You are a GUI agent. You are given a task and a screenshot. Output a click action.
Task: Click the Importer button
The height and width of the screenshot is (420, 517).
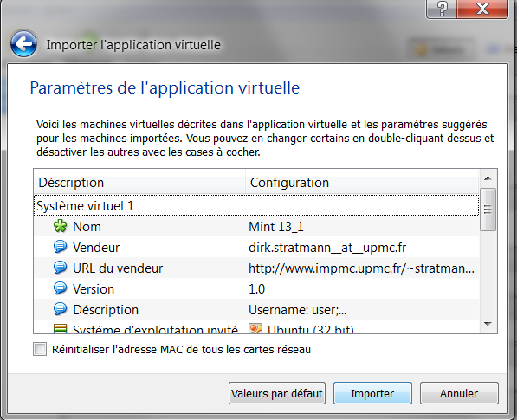[x=372, y=393]
